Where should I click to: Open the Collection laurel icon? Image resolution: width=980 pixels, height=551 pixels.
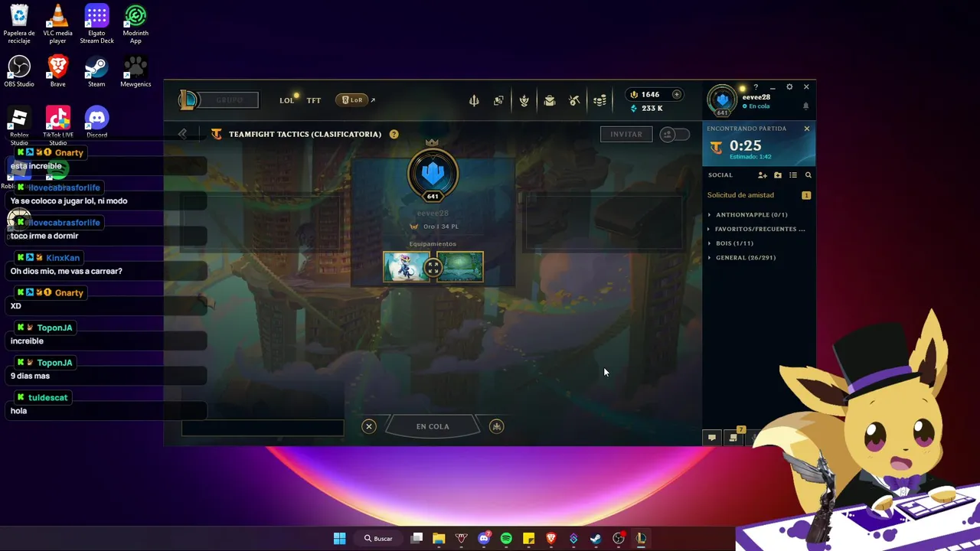524,101
